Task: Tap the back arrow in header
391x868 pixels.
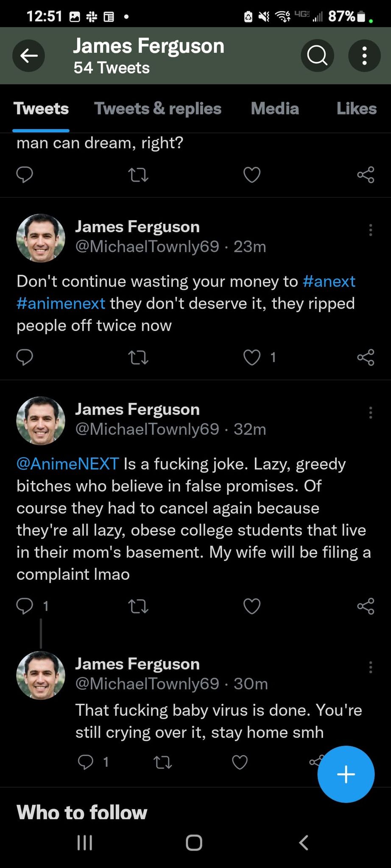Action: pos(29,56)
